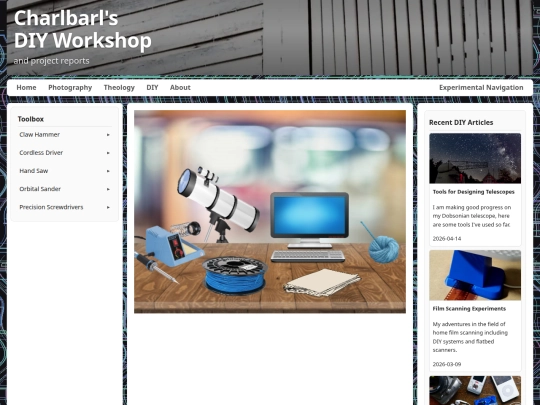Click the date 2026-04-14
540x405 pixels.
coord(447,238)
